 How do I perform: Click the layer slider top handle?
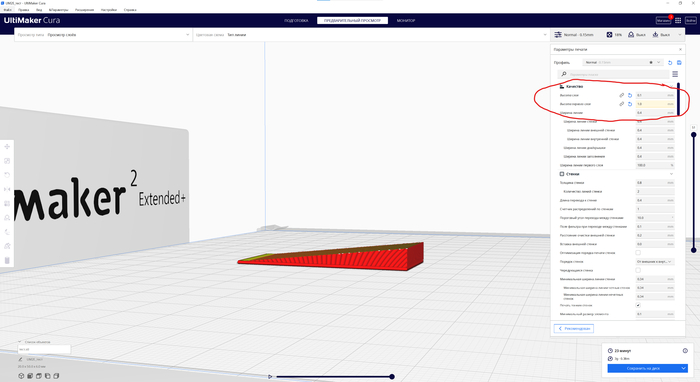tap(694, 134)
